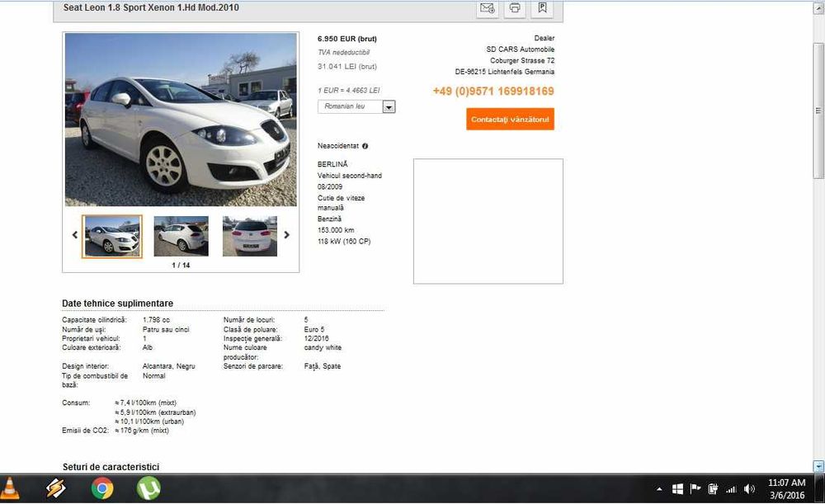The width and height of the screenshot is (825, 504).
Task: Open the volume speaker icon
Action: [x=749, y=489]
